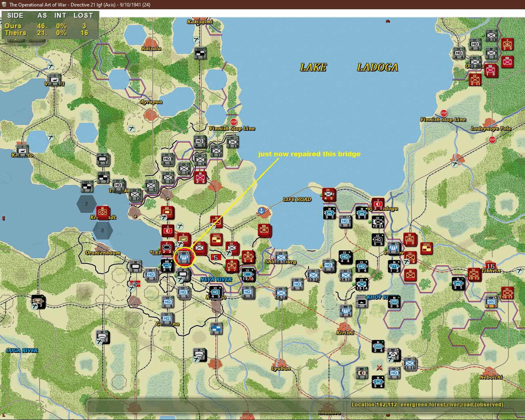Select the infantry division rated 11-11
The height and width of the screenshot is (420, 525).
click(x=409, y=364)
